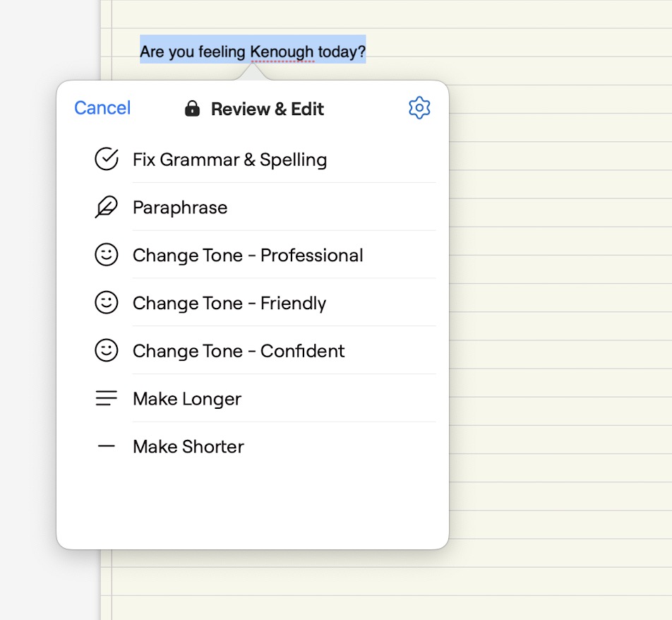Click the underlined word Kenough
The width and height of the screenshot is (672, 620).
282,52
